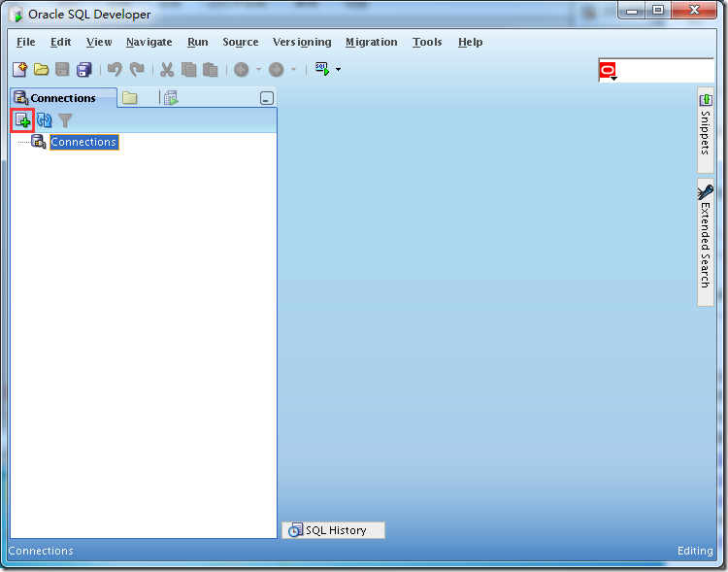Open the Run menu
728x572 pixels.
click(x=198, y=43)
